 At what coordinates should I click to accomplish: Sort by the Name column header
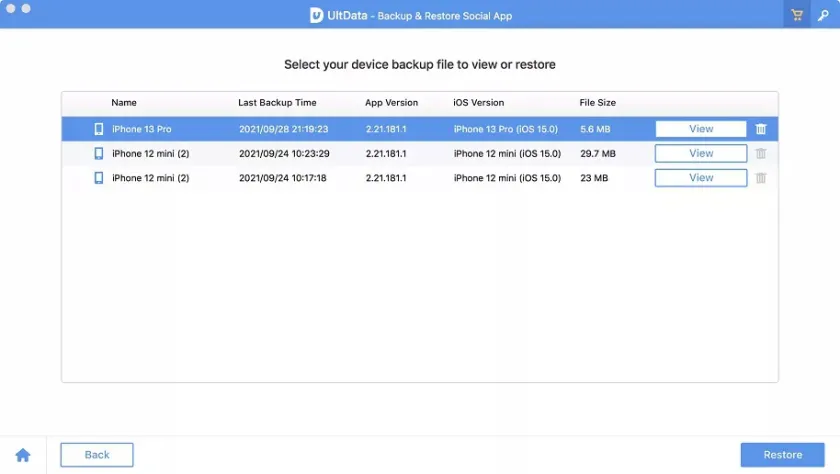[124, 103]
